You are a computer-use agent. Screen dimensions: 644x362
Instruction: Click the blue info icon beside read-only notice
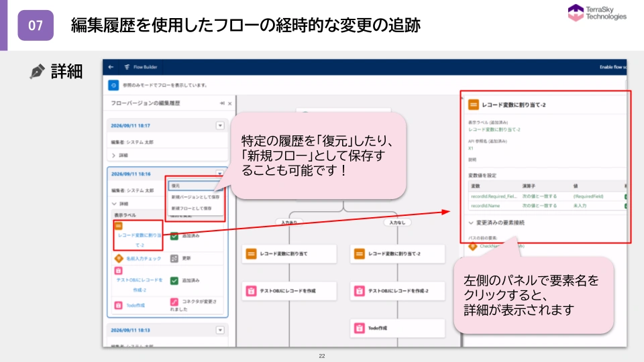113,85
